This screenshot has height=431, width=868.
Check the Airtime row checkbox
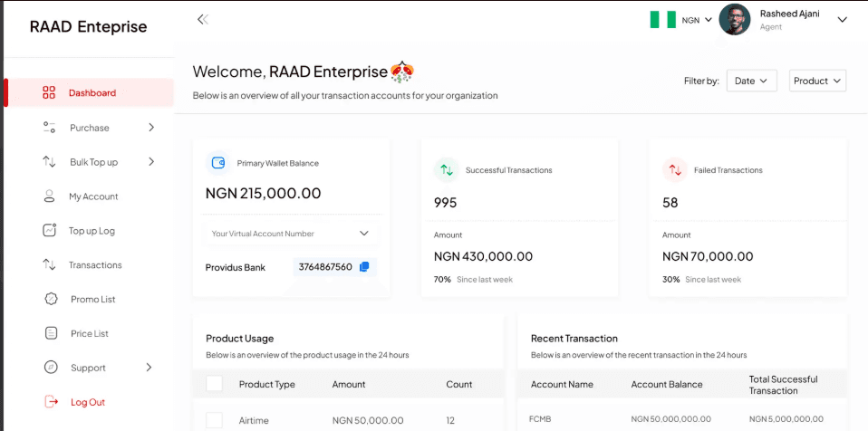click(x=214, y=420)
